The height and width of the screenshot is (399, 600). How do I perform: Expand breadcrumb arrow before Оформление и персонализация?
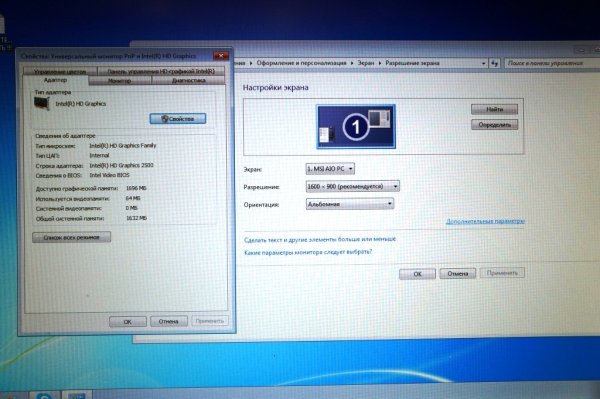click(x=251, y=63)
